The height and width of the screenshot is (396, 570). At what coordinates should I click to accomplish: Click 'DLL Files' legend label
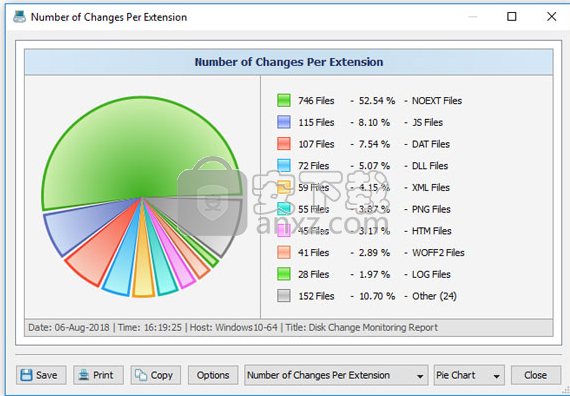point(430,166)
